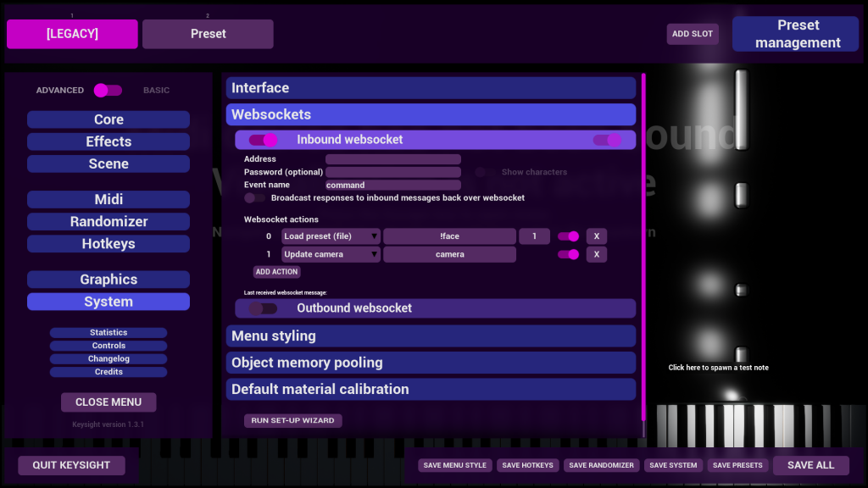Delete the Update camera action using X
The width and height of the screenshot is (868, 488).
(596, 254)
